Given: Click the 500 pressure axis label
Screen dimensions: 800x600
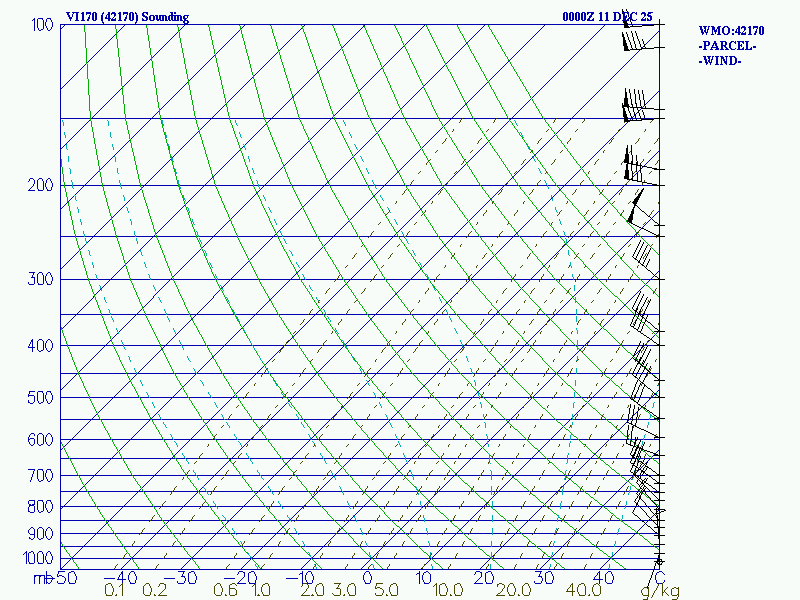Looking at the screenshot, I should tap(40, 397).
